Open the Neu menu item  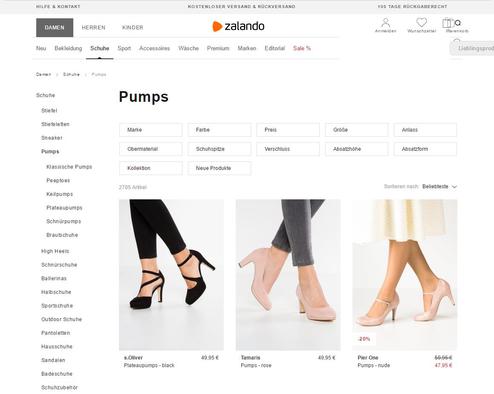coord(41,48)
